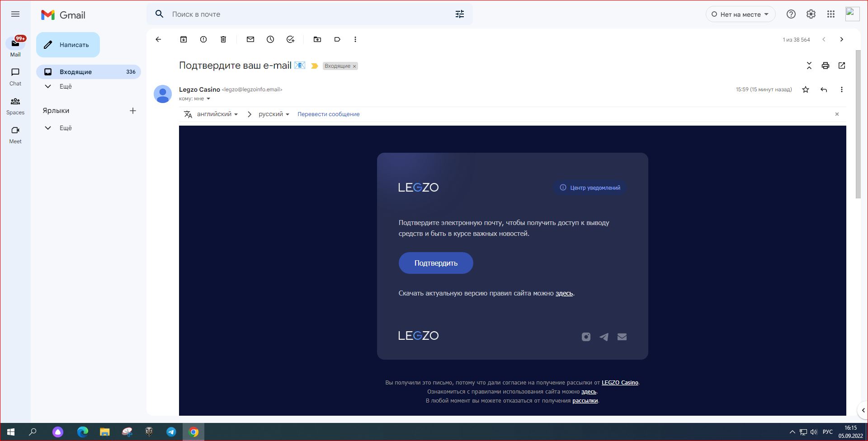Move email to a folder
868x441 pixels.
[317, 39]
